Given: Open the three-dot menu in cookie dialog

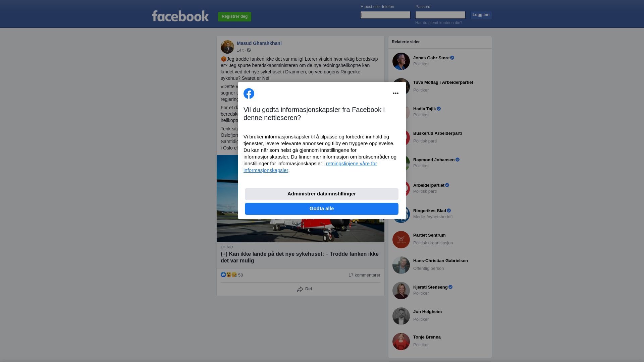Looking at the screenshot, I should pyautogui.click(x=396, y=93).
